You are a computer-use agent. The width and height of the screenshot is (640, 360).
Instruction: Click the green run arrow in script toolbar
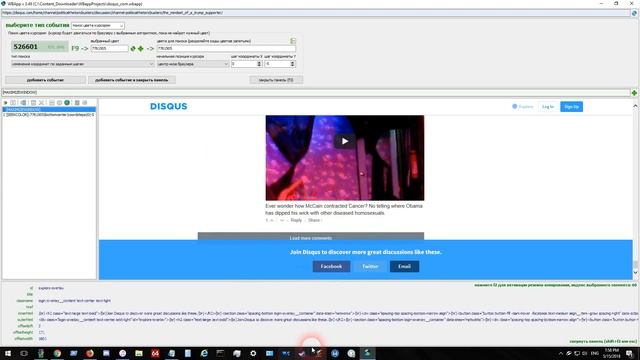tap(6, 103)
